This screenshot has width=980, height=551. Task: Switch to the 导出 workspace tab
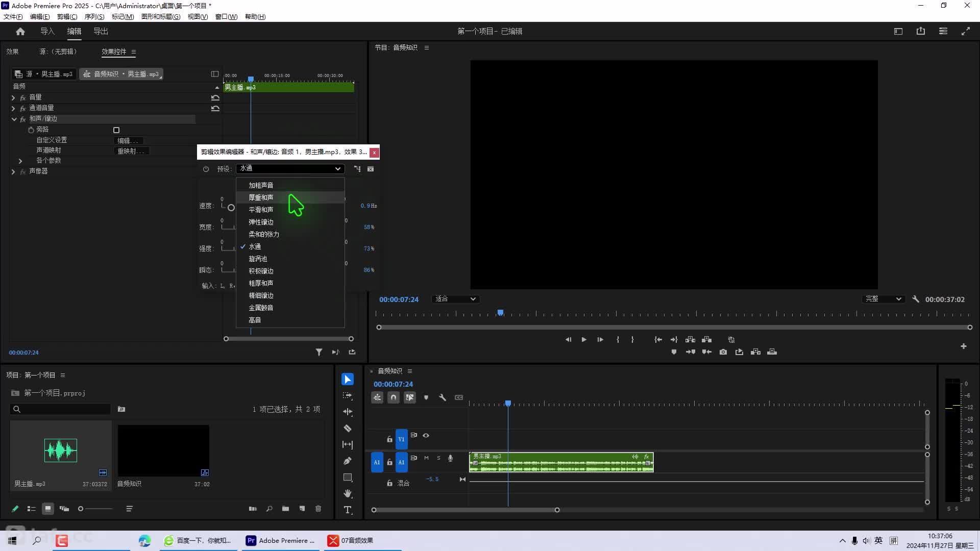coord(101,31)
